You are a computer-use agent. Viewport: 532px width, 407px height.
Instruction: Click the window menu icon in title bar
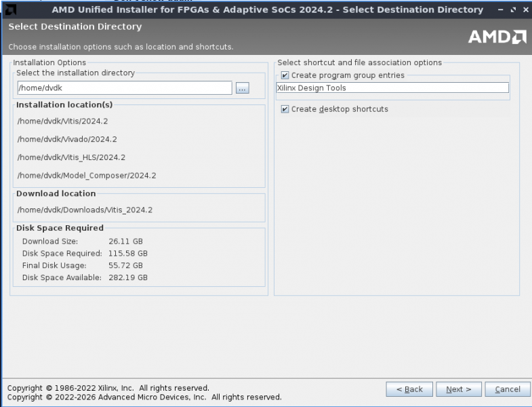[x=10, y=9]
